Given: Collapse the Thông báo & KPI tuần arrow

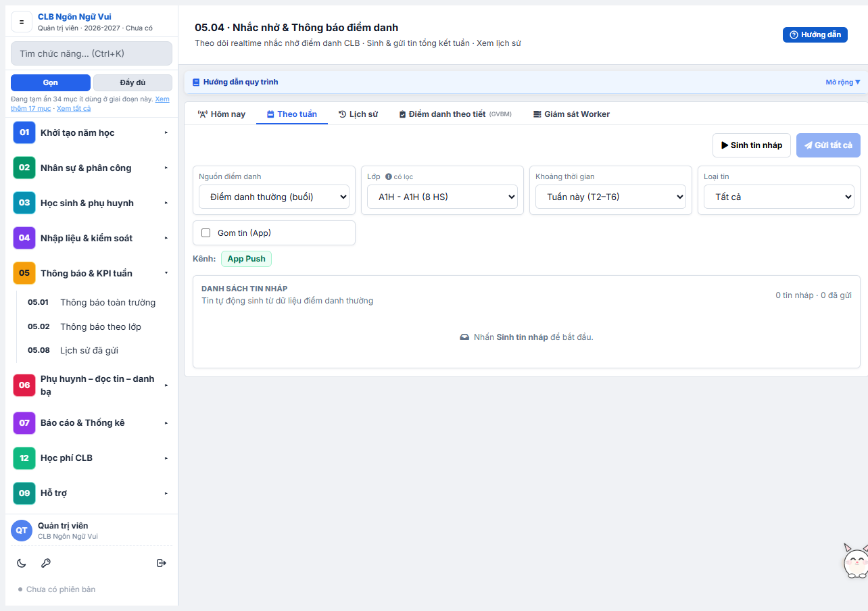Looking at the screenshot, I should coord(166,273).
